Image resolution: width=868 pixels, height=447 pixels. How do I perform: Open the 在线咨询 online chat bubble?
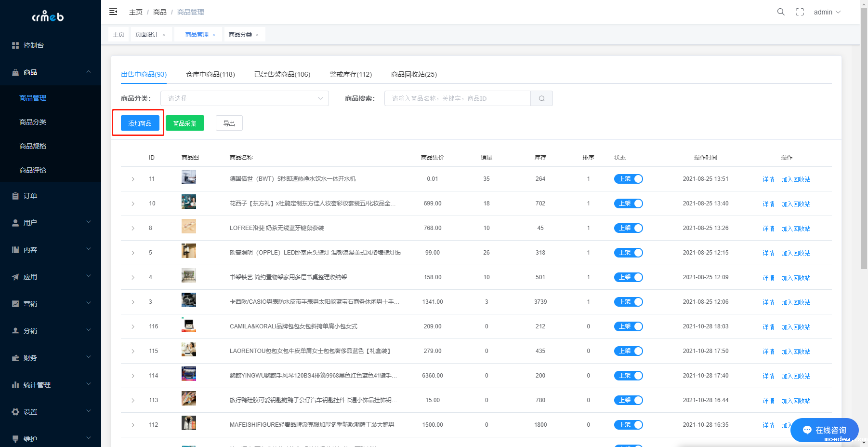(x=824, y=430)
